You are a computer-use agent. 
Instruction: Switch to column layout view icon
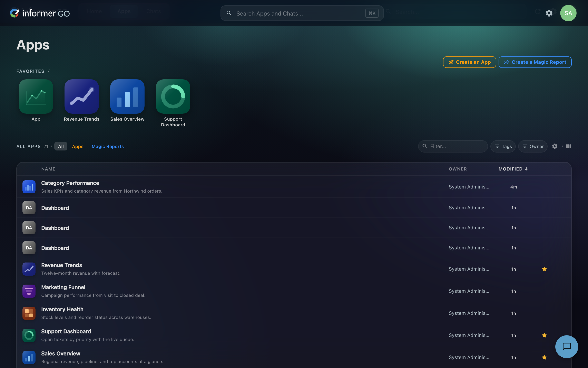[569, 146]
